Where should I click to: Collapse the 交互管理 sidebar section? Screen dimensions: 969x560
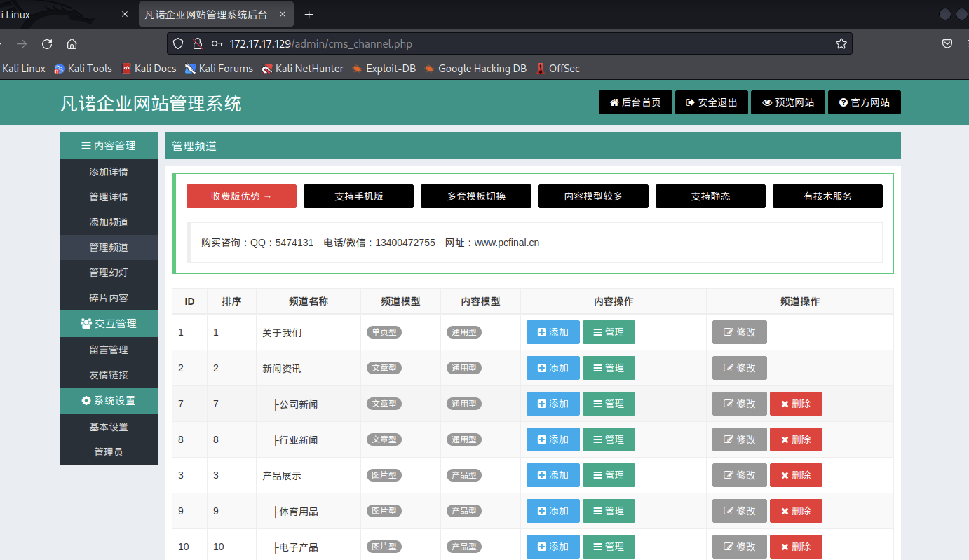[x=108, y=323]
